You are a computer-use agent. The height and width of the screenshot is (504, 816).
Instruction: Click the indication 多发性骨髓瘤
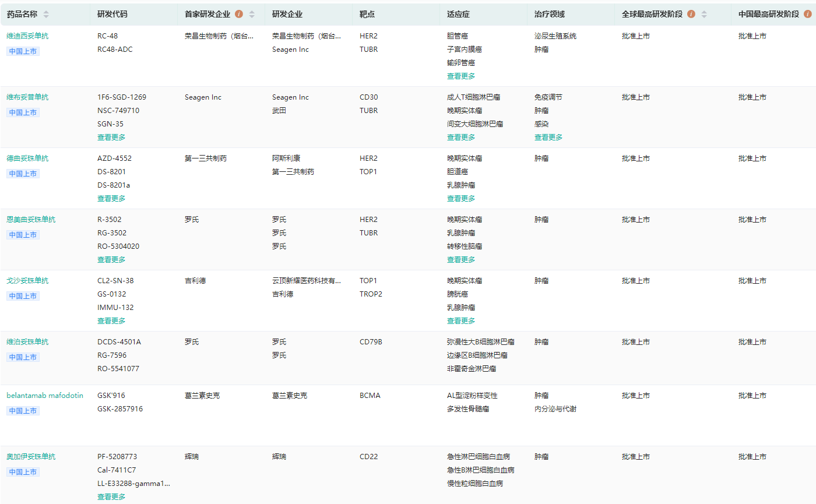[468, 409]
